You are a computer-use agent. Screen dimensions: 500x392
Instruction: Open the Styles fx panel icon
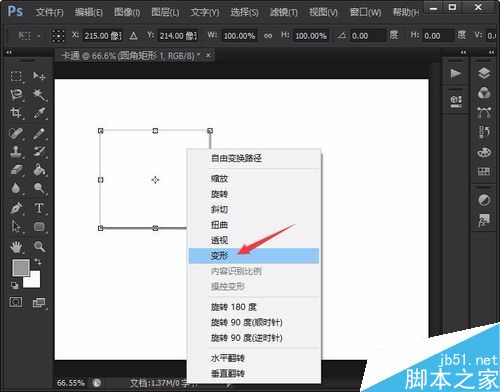484,220
